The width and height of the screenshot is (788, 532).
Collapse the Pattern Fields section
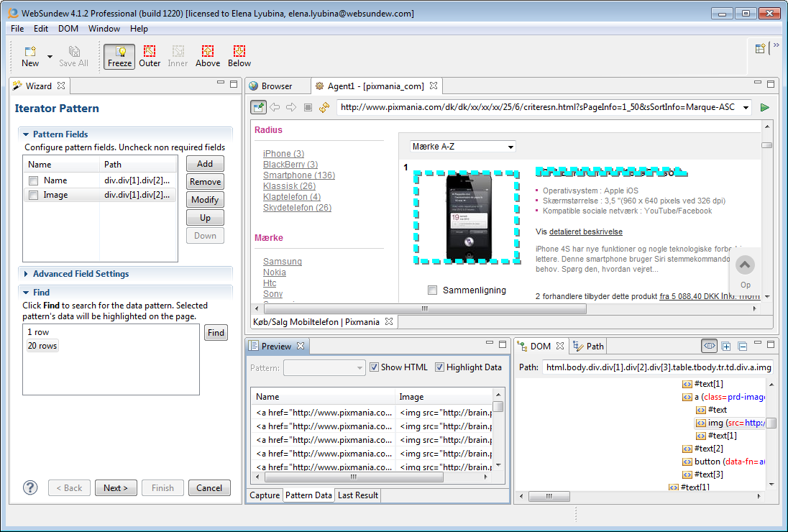click(26, 134)
